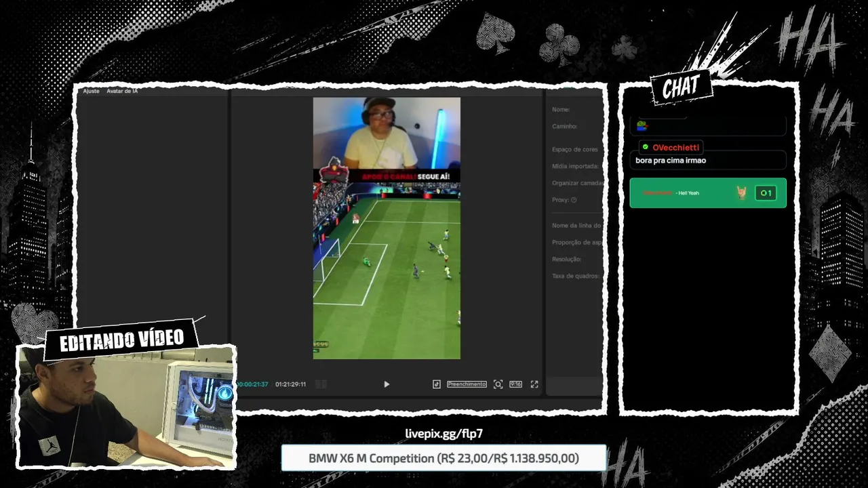Viewport: 868px width, 488px height.
Task: Click the Resolução label
Action: click(567, 260)
